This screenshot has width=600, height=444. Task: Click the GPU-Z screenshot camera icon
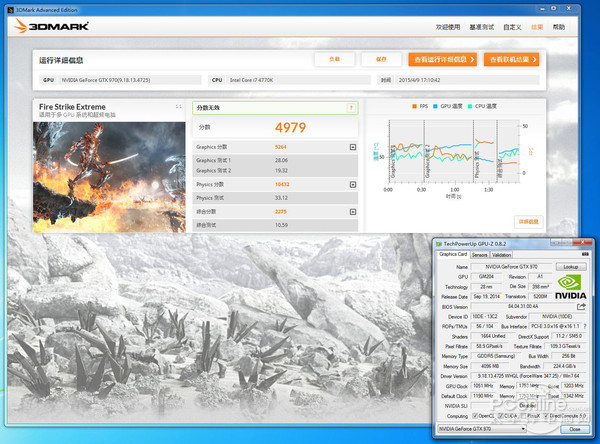[585, 254]
